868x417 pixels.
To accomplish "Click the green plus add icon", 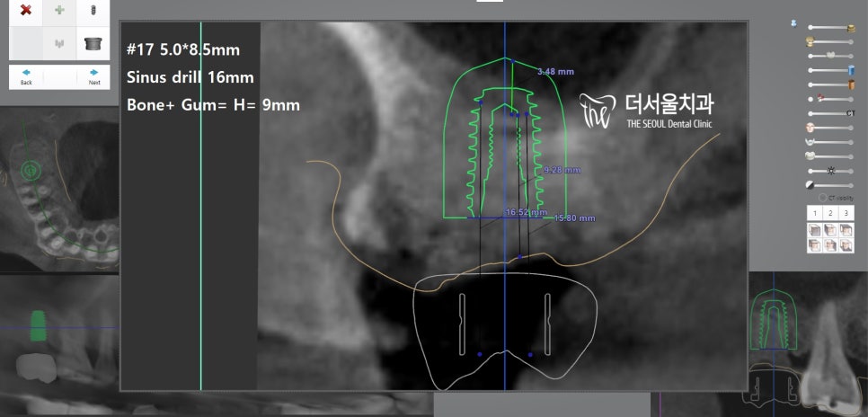I will [59, 11].
